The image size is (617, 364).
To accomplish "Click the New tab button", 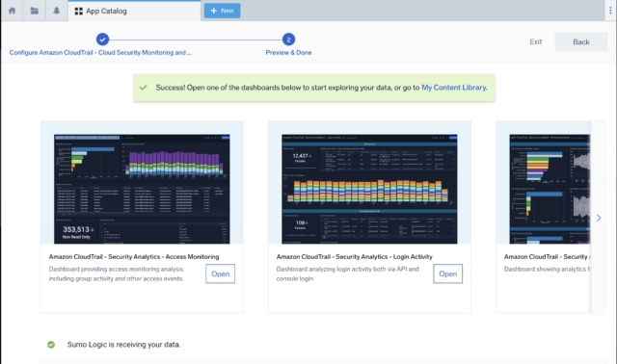I will [222, 11].
